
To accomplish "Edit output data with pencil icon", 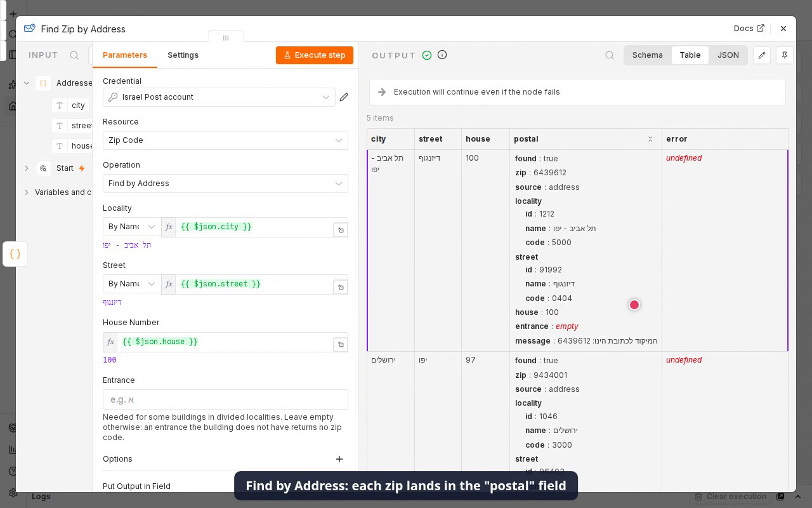I will click(762, 55).
